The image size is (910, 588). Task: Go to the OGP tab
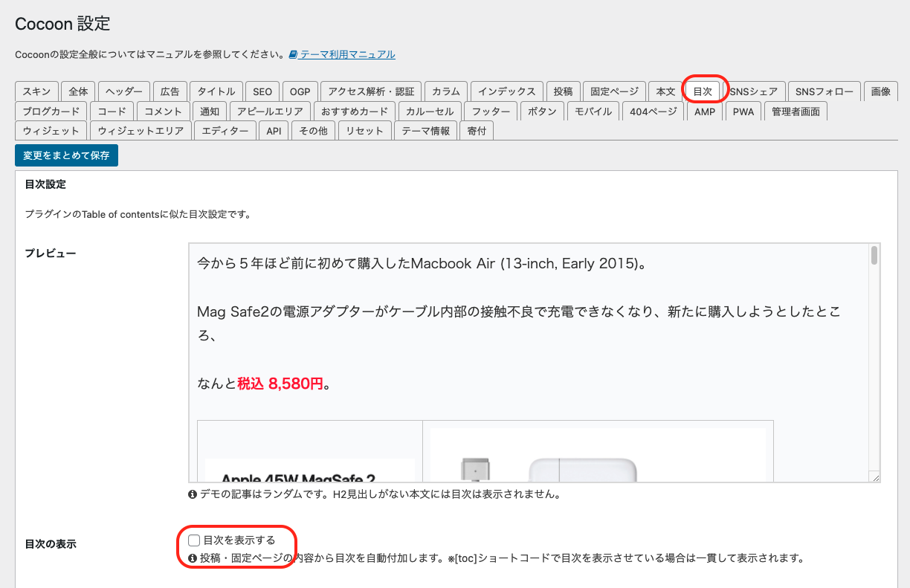click(300, 91)
